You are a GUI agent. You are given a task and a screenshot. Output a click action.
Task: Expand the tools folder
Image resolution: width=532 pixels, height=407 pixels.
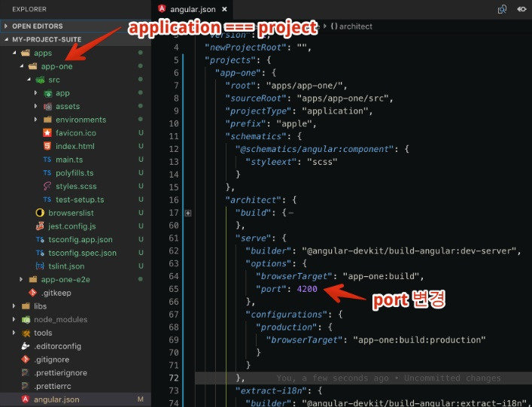[14, 333]
